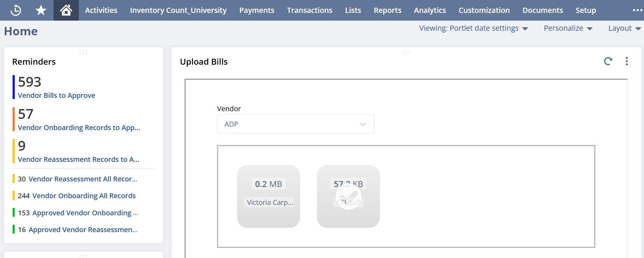Open the Analytics menu

430,10
